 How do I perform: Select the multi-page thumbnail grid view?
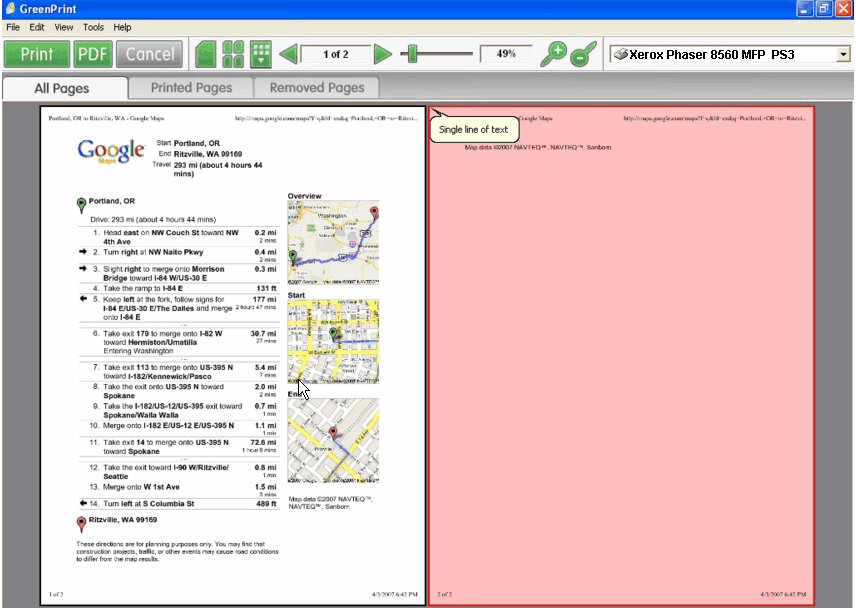click(261, 54)
